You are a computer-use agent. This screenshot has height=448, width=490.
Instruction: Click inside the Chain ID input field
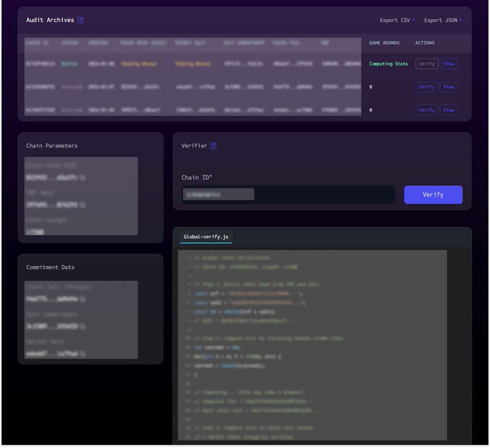288,194
